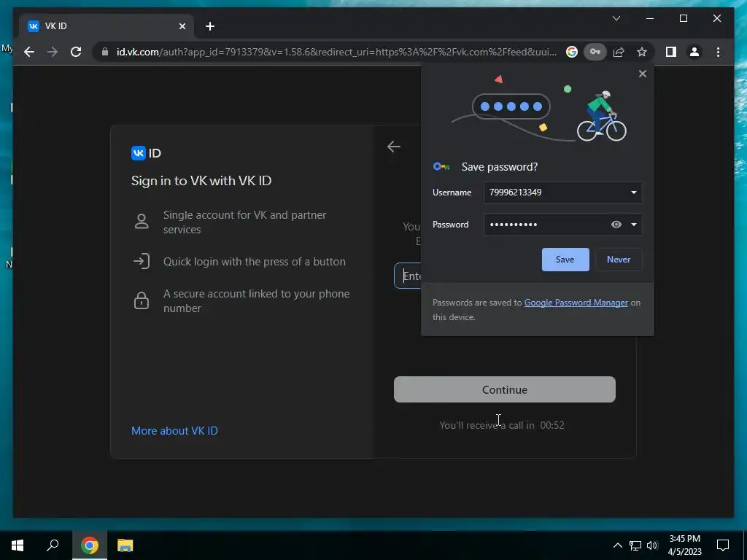This screenshot has height=560, width=747.
Task: Expand the Username dropdown arrow
Action: pyautogui.click(x=634, y=192)
